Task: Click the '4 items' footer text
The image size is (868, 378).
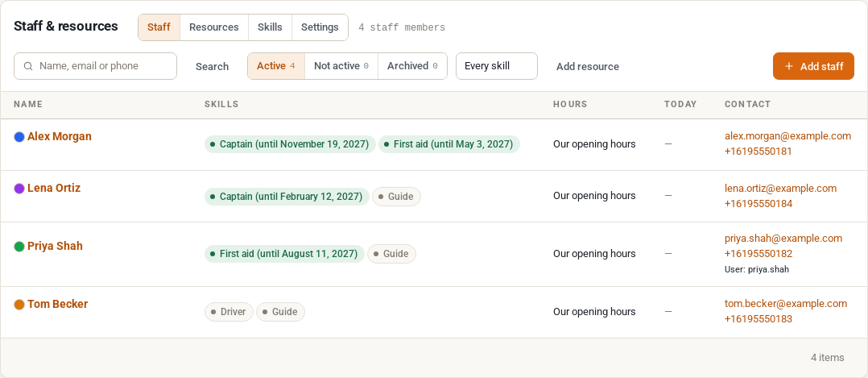Action: [827, 358]
